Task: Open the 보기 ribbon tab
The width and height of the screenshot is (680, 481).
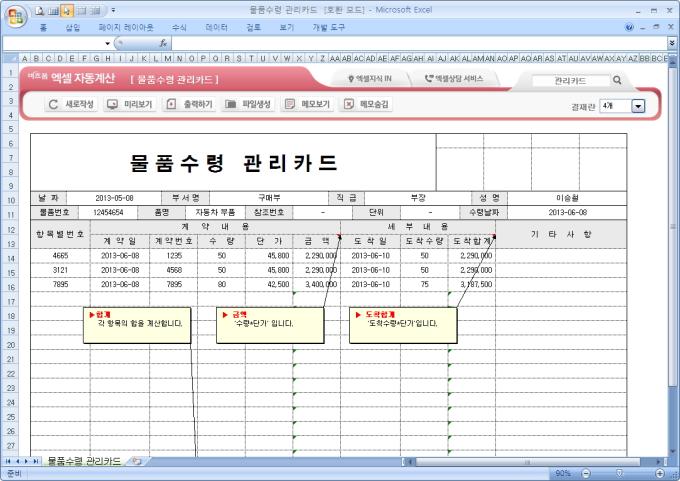Action: (x=287, y=27)
